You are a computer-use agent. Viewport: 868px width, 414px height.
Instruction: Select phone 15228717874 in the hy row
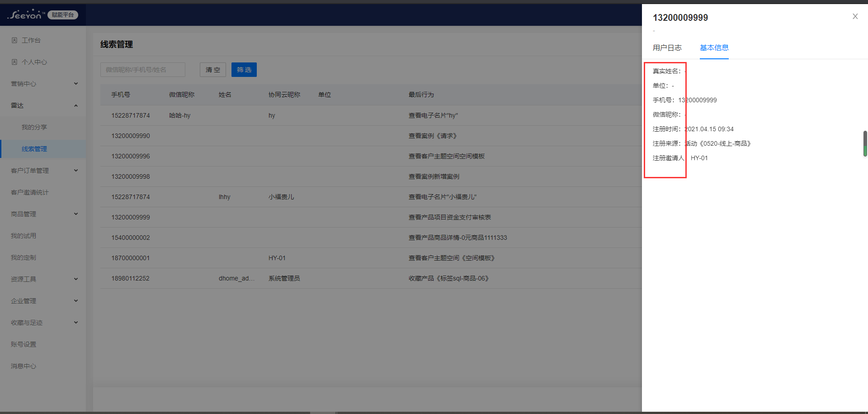click(131, 115)
